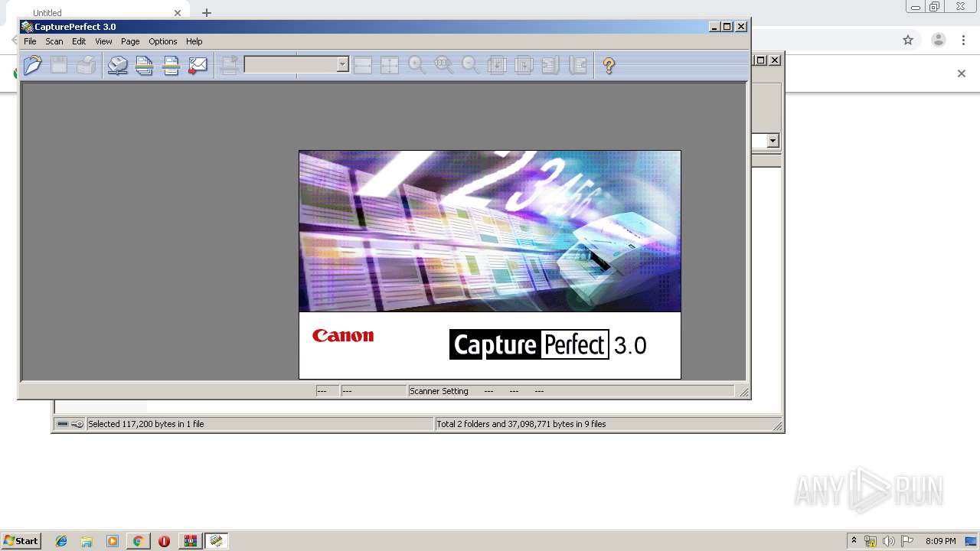This screenshot has height=551, width=980.
Task: Click the greyed Print icon in toolbar
Action: click(x=86, y=66)
